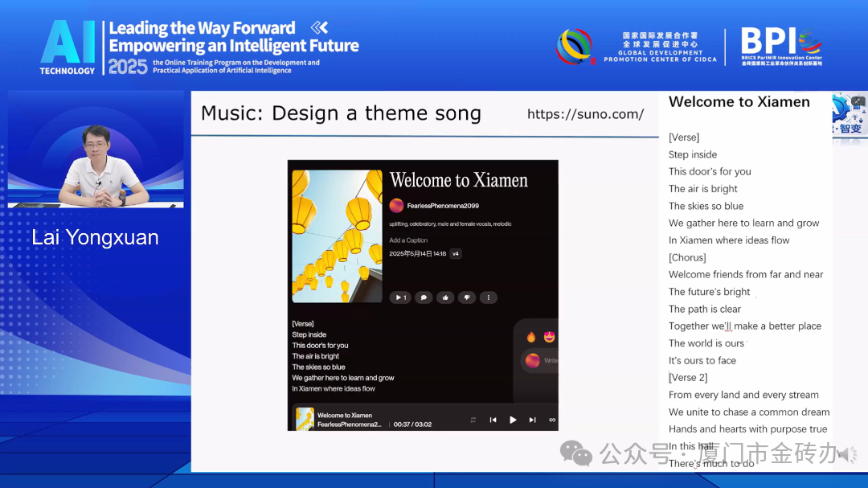868x488 pixels.
Task: Click 'Welcome friends from far and near'
Action: click(746, 275)
